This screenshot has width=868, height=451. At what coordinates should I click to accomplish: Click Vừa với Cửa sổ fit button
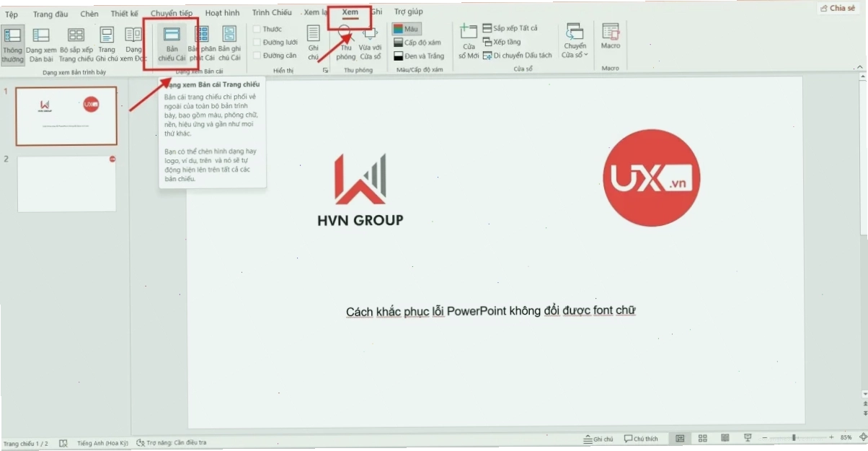coord(371,43)
